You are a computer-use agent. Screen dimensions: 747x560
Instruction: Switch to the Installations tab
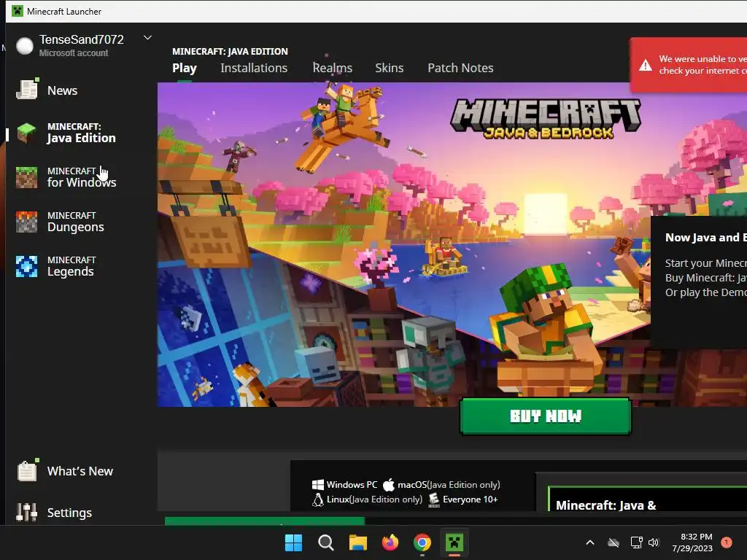pos(254,68)
